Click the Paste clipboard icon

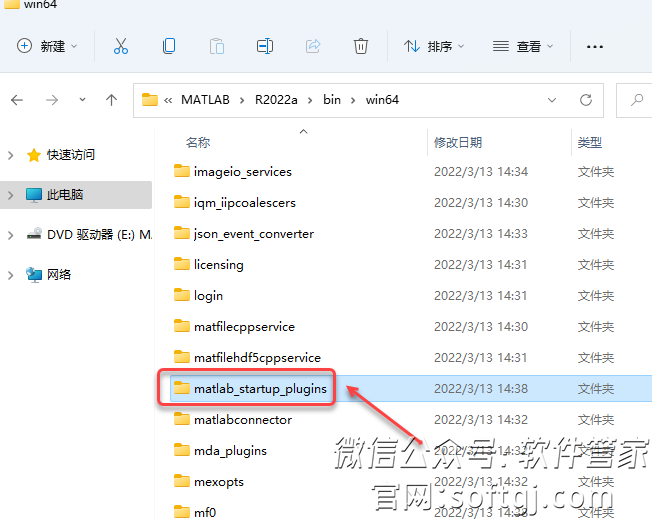pyautogui.click(x=217, y=46)
